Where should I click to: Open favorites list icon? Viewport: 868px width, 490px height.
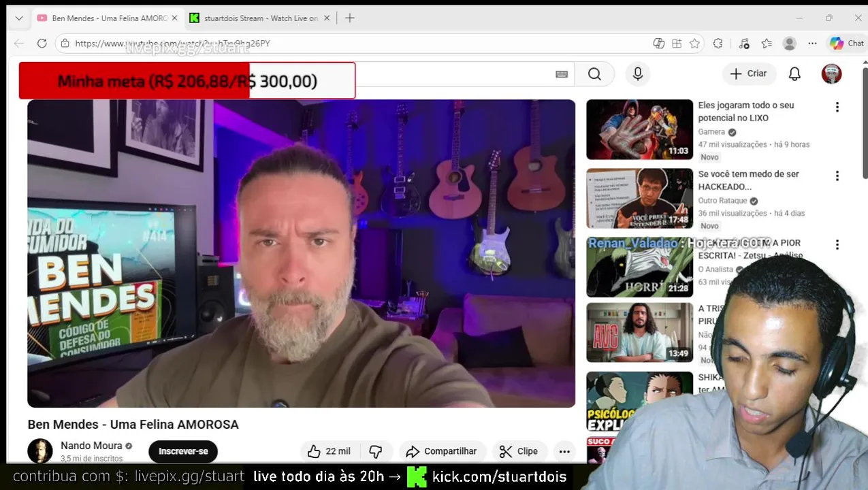point(767,44)
